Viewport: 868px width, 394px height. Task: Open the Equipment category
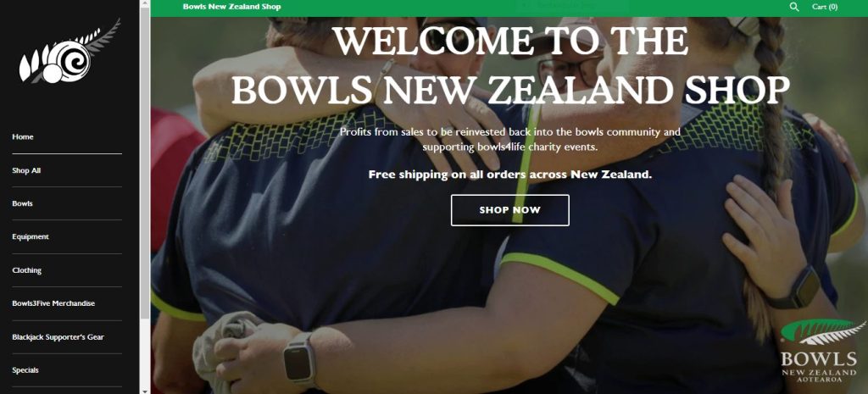coord(31,237)
